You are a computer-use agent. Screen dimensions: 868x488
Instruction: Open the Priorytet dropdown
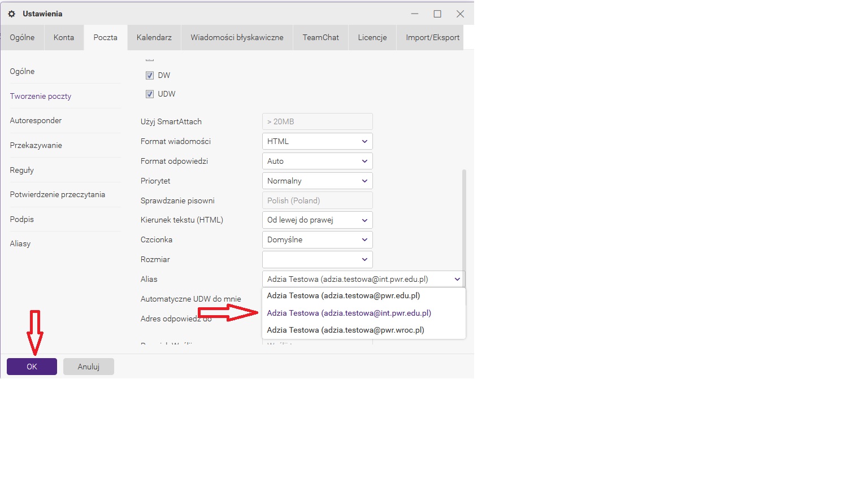tap(317, 181)
